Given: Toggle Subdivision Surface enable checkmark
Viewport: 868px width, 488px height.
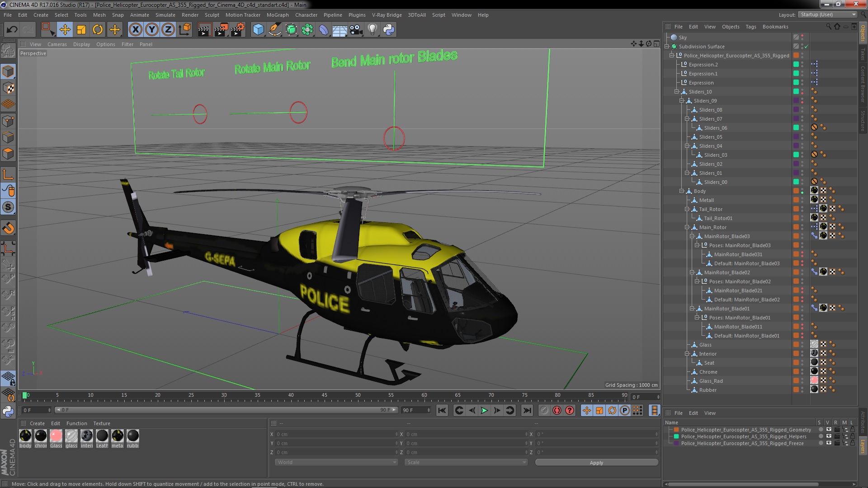Looking at the screenshot, I should [x=807, y=47].
